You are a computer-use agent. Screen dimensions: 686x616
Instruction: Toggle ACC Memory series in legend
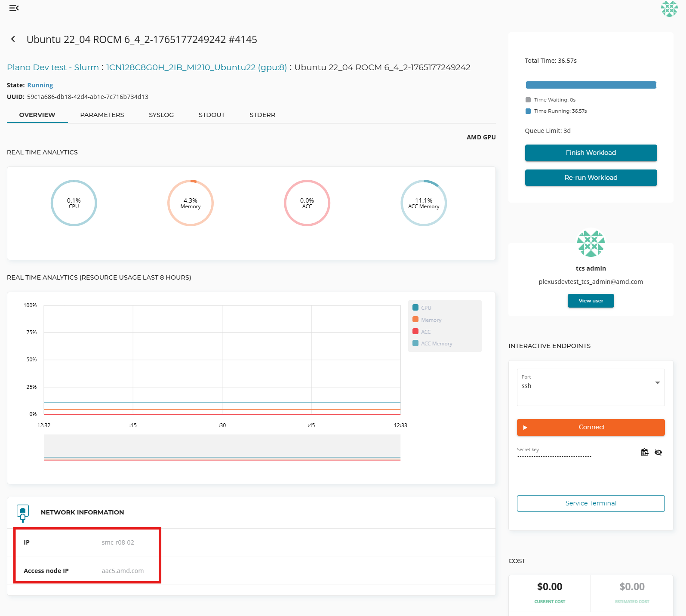click(x=432, y=343)
